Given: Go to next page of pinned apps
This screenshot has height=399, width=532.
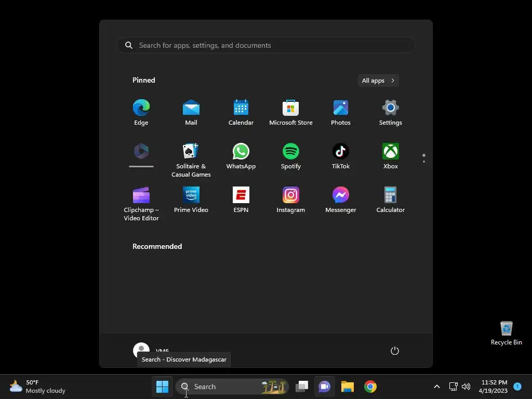Looking at the screenshot, I should click(x=424, y=162).
